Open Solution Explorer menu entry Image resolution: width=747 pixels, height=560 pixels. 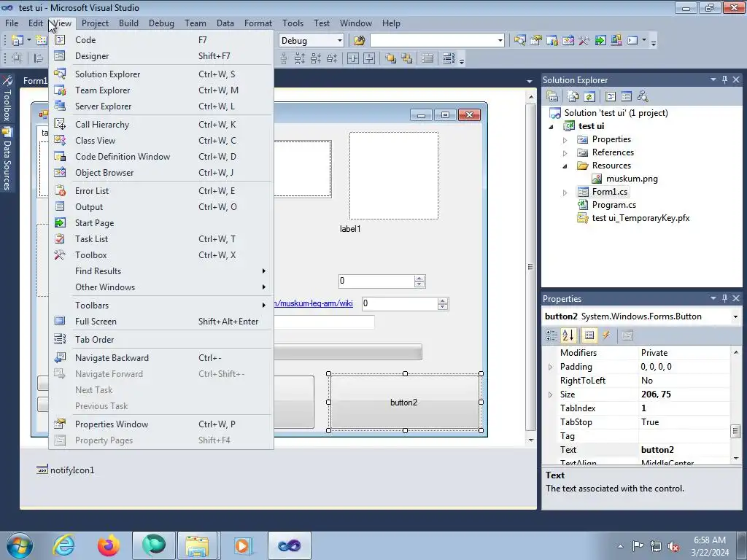tap(161, 74)
